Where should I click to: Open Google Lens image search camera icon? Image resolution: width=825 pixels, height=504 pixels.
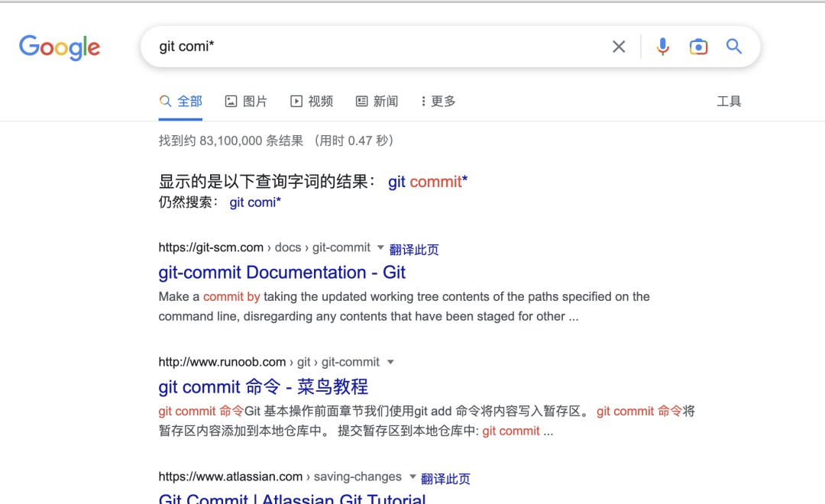pos(698,46)
